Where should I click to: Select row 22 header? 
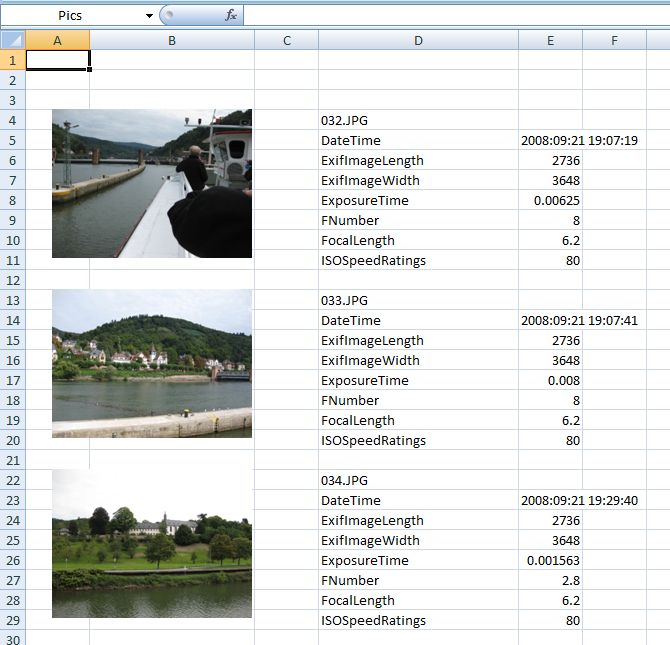click(12, 480)
